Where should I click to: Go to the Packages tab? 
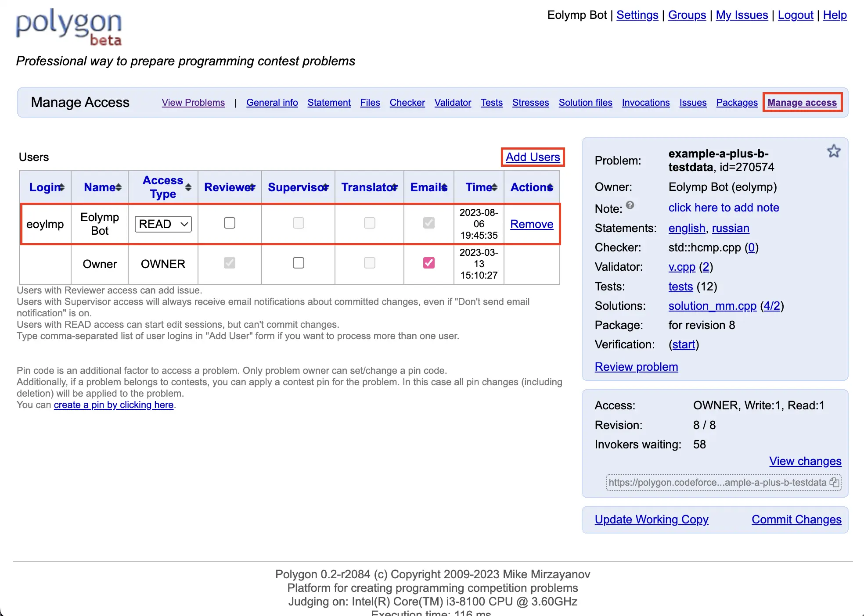point(736,103)
